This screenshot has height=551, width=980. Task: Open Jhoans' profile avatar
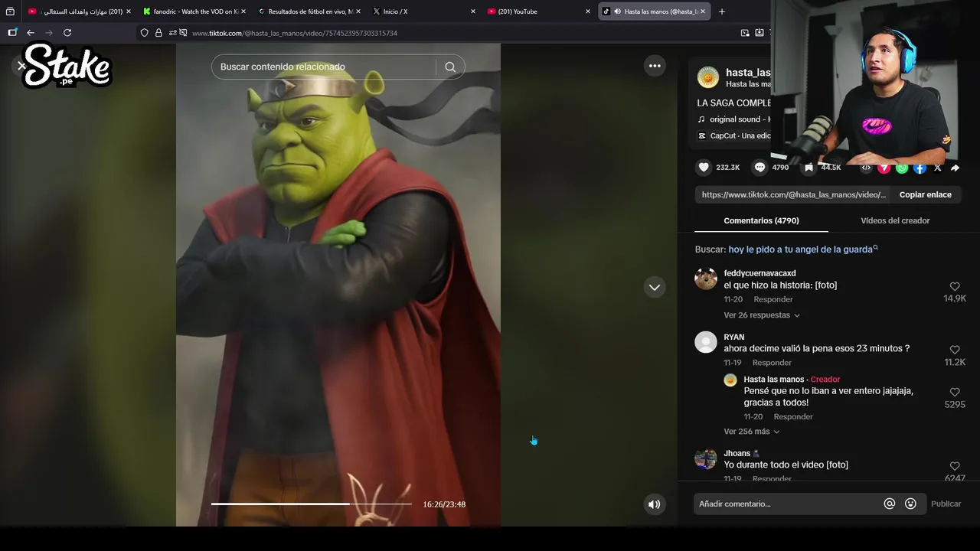706,458
